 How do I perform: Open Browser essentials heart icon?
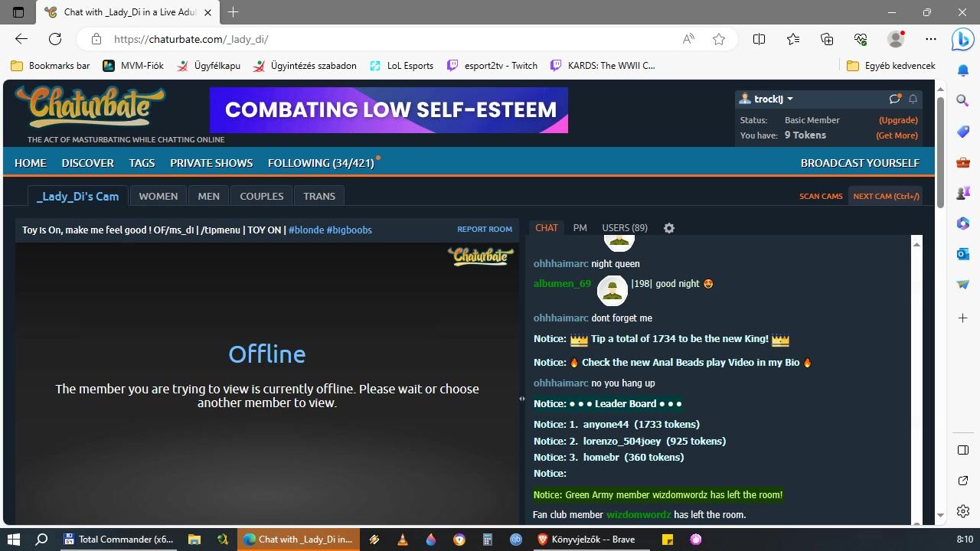coord(861,39)
